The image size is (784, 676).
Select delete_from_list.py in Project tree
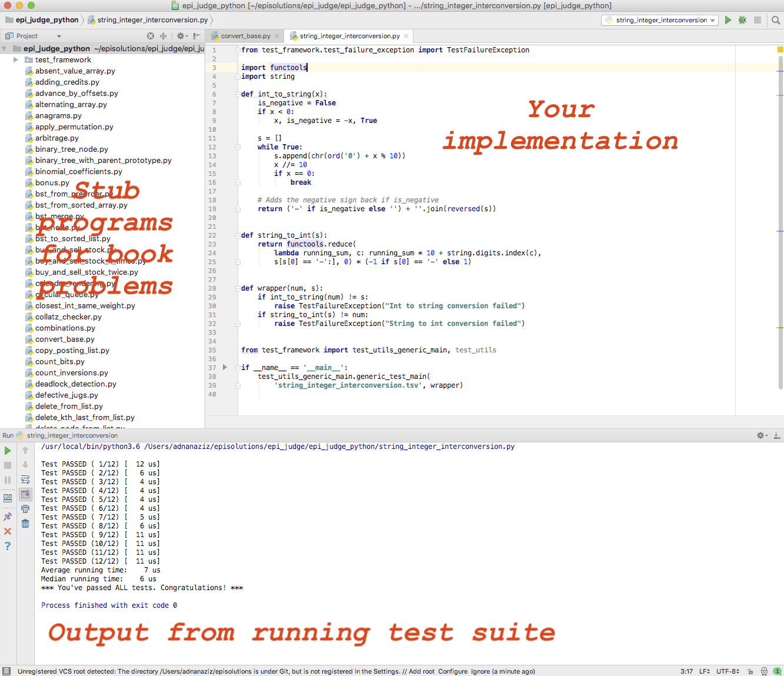69,407
